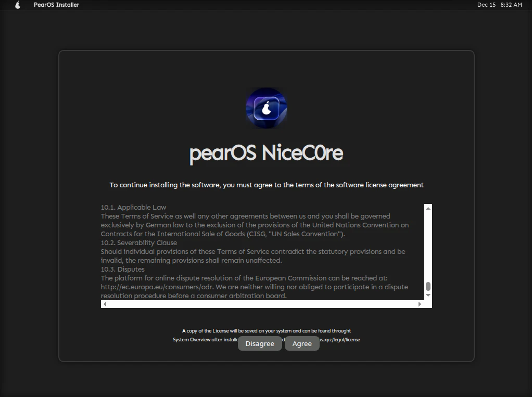Click the pearOS NiceC0re logo icon
Viewport: 532px width, 397px height.
click(x=267, y=108)
